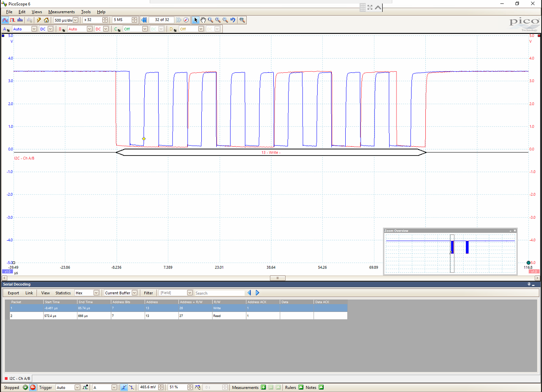The image size is (542, 392).
Task: Open Statistics in the Serial Decoding panel
Action: pyautogui.click(x=63, y=293)
